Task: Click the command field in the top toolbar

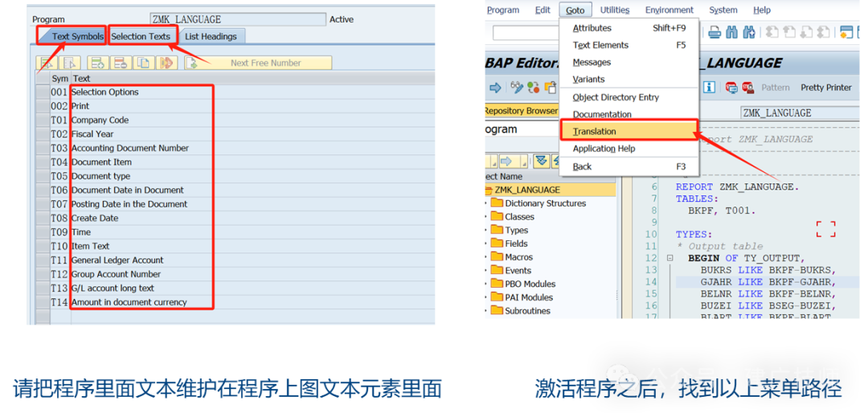Action: coord(526,32)
